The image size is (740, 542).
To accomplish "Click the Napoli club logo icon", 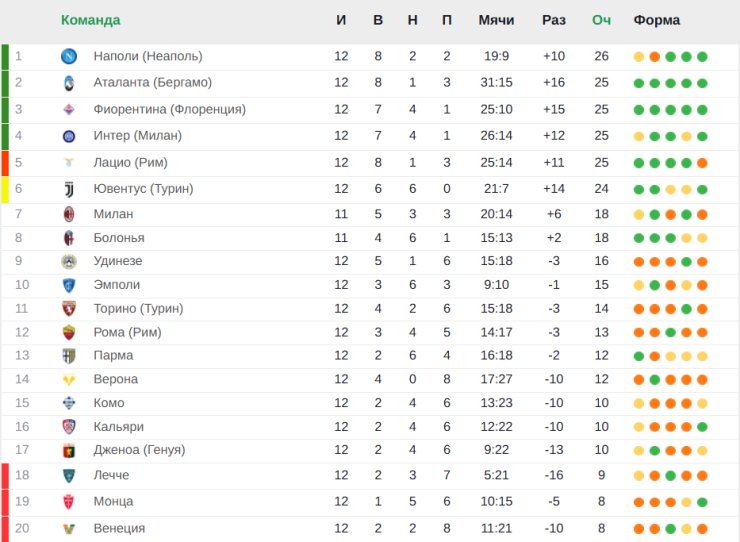I will [x=68, y=56].
